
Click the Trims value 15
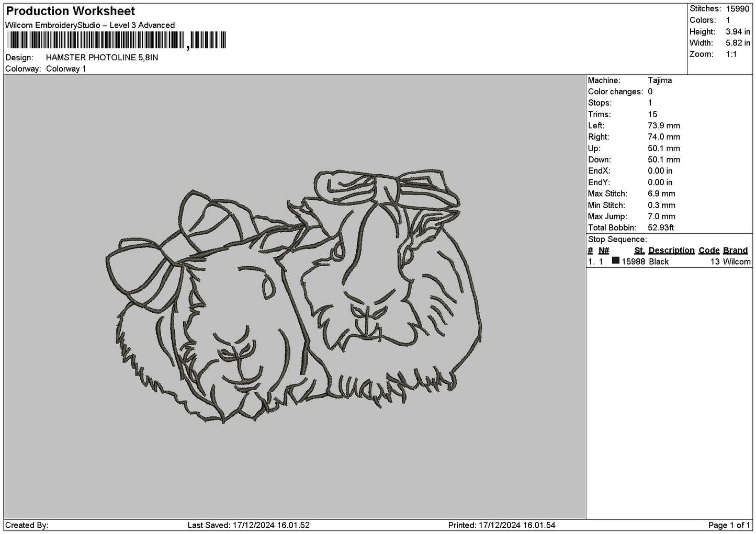coord(652,115)
